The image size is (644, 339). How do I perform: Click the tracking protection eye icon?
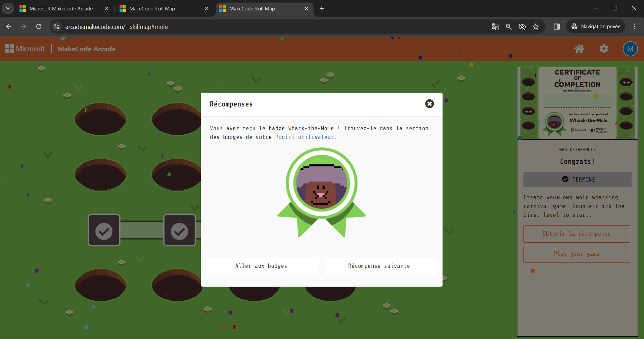tap(522, 27)
